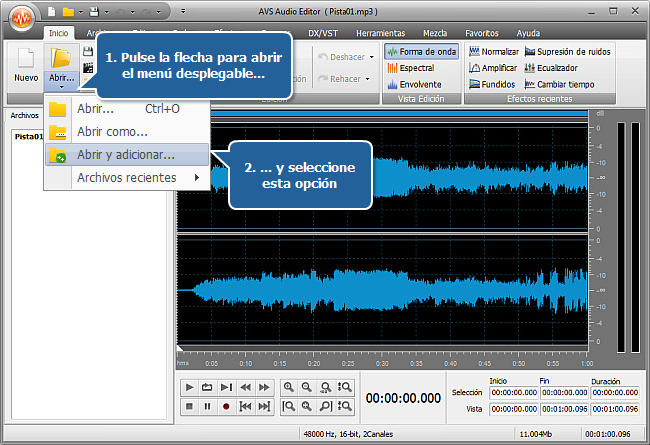Image resolution: width=650 pixels, height=445 pixels.
Task: Click the 48000 Hz, 16-bit status bar text
Action: [348, 434]
